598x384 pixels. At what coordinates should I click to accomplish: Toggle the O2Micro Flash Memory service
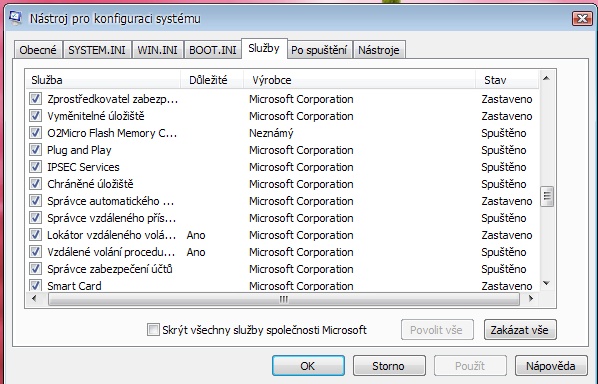35,133
